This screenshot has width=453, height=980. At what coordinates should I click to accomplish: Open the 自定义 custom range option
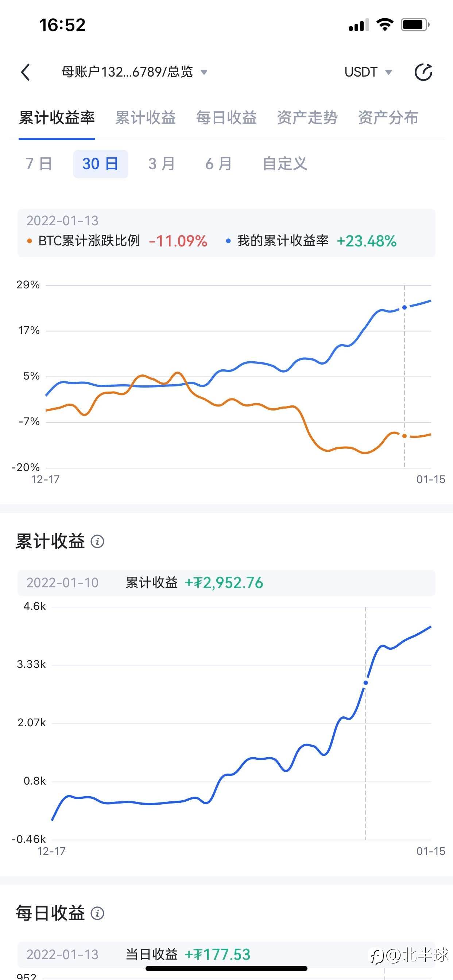tap(285, 164)
